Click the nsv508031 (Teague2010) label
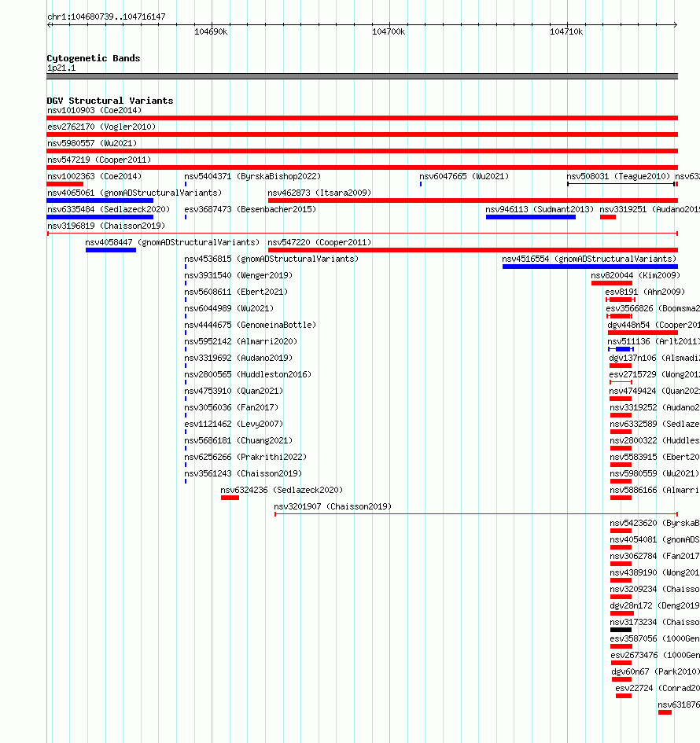 click(618, 176)
